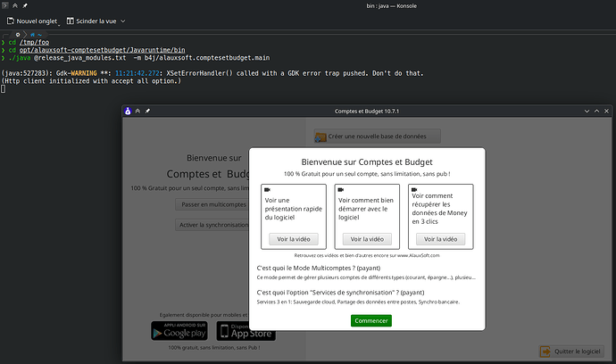This screenshot has height=364, width=616.
Task: Click pin icon in Konsole titlebar
Action: [x=25, y=5]
